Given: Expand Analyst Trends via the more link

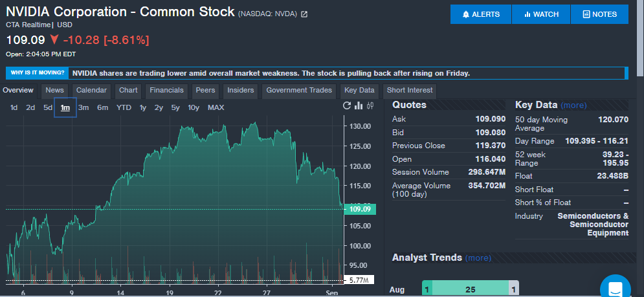Looking at the screenshot, I should (x=478, y=258).
